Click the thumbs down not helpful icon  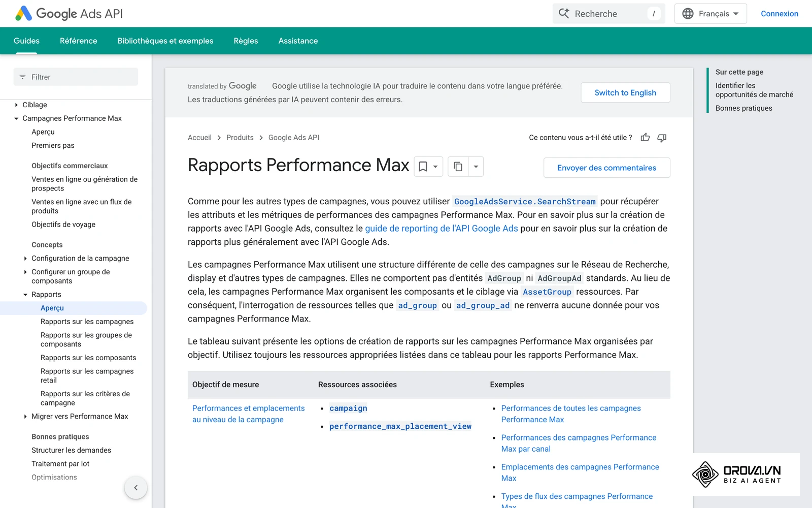coord(662,138)
